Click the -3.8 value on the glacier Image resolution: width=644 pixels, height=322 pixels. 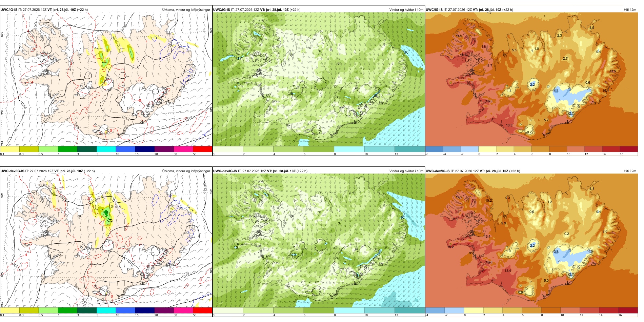[x=556, y=252]
